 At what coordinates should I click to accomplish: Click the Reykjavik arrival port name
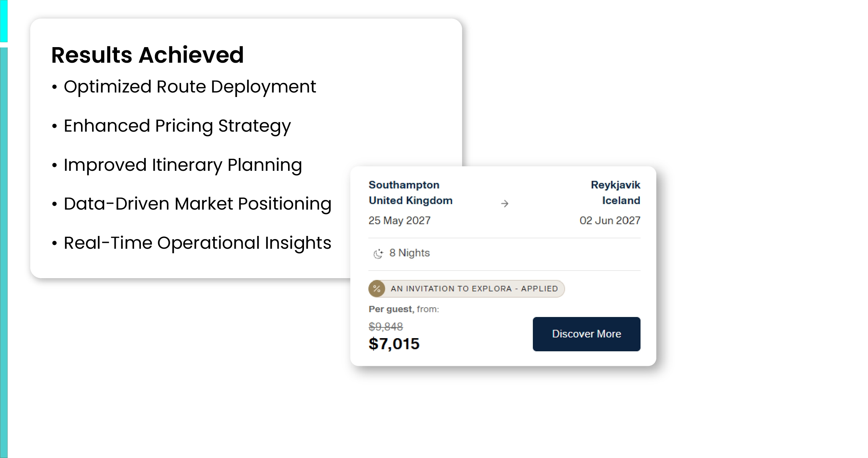point(615,185)
